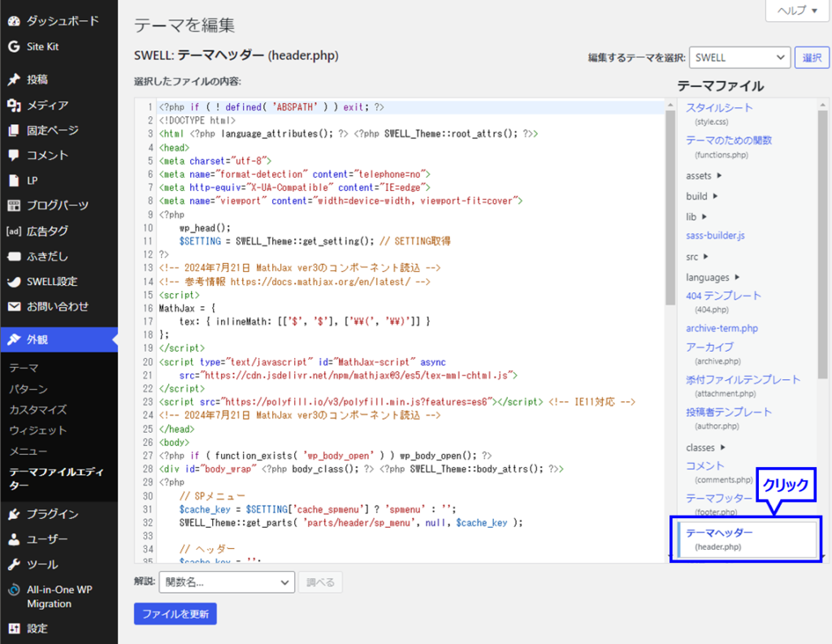The height and width of the screenshot is (644, 832).
Task: Open the 関数名 documentation dropdown
Action: coord(227,582)
